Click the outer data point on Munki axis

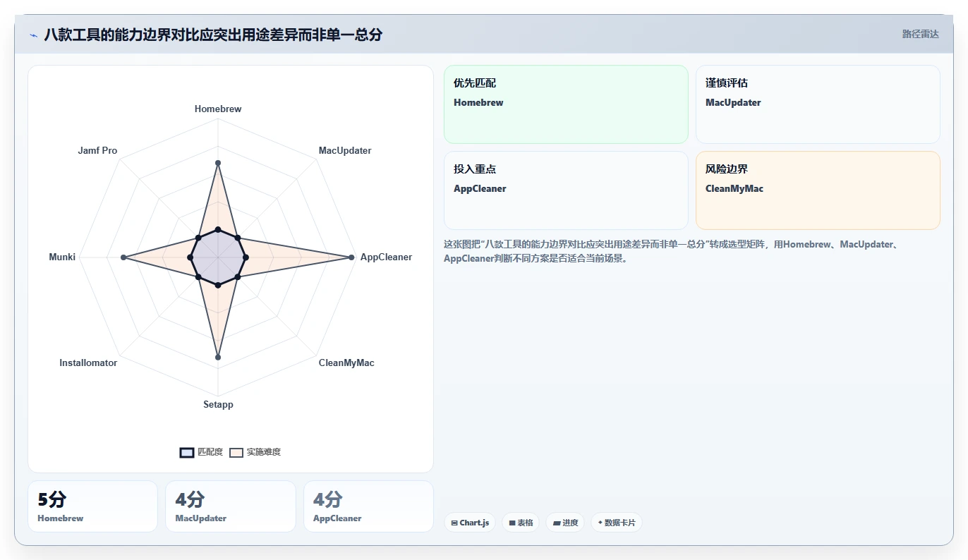coord(123,257)
